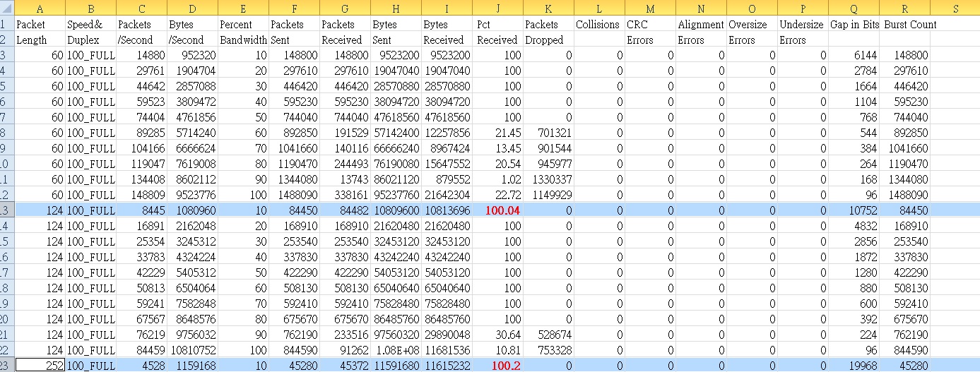Click the Alignment header cell
The image size is (980, 372).
click(701, 24)
